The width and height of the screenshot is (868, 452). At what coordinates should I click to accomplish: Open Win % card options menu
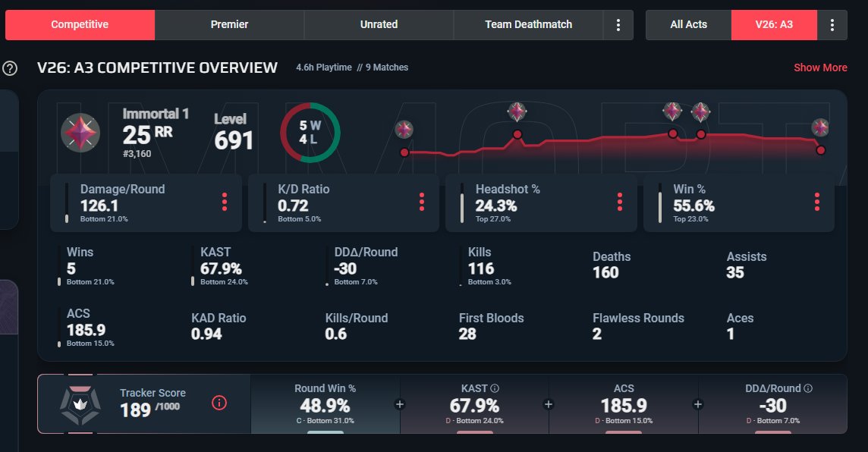817,202
